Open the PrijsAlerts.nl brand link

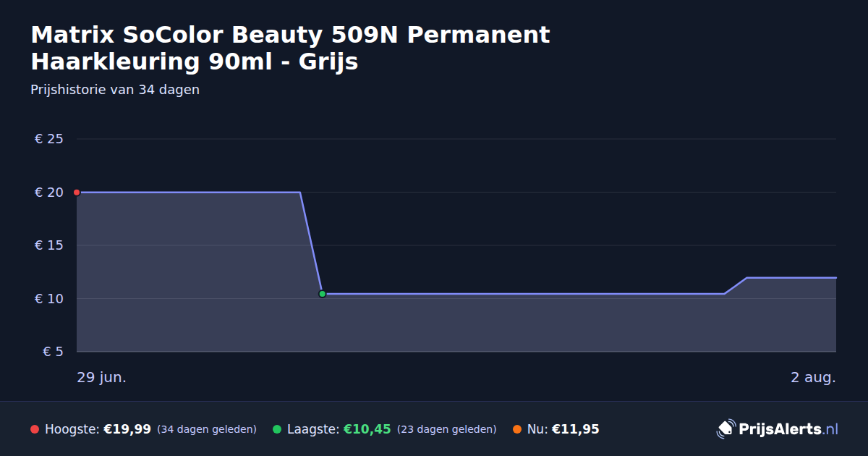[778, 429]
